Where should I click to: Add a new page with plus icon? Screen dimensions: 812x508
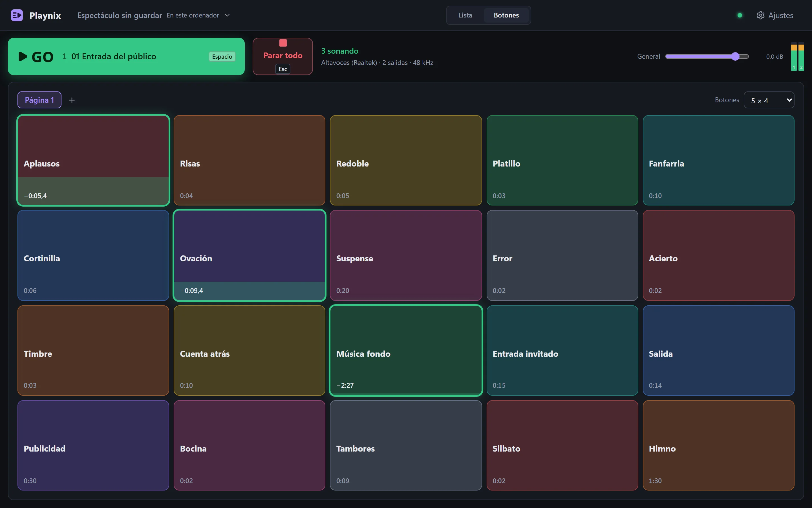pyautogui.click(x=72, y=100)
